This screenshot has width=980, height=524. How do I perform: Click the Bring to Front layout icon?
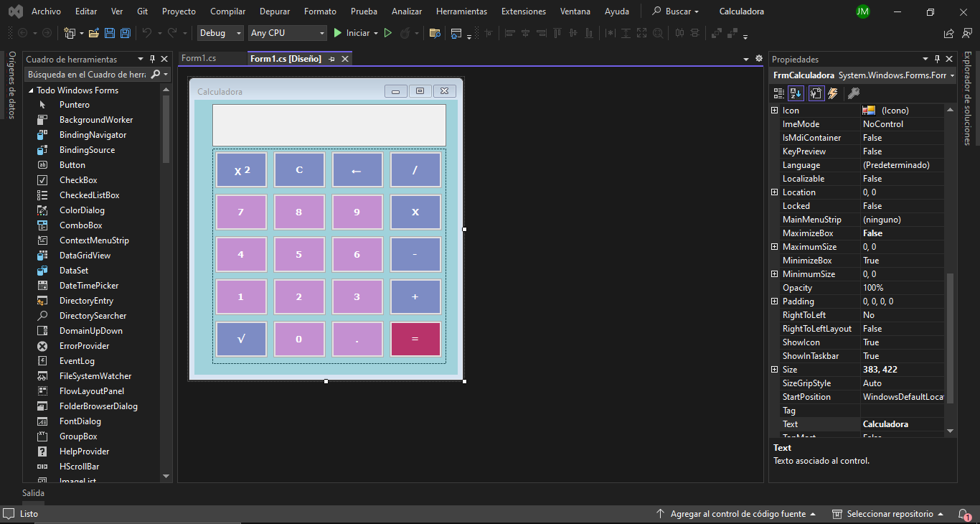click(x=717, y=33)
